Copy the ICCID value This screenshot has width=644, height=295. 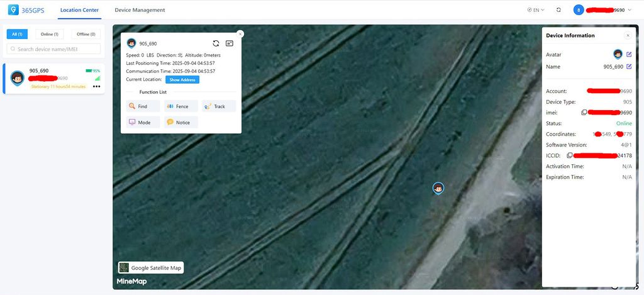570,155
